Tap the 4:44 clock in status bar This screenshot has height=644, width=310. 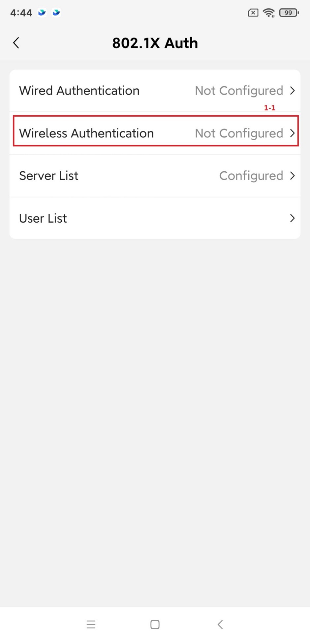coord(21,13)
